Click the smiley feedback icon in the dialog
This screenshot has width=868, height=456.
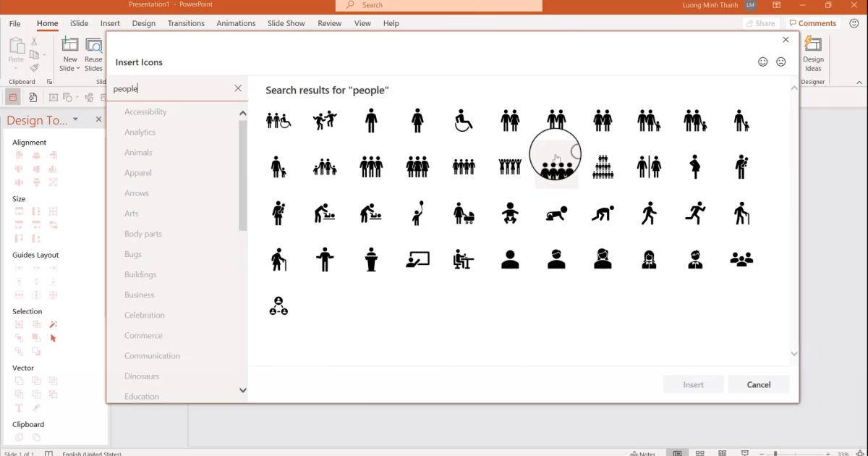[x=762, y=62]
